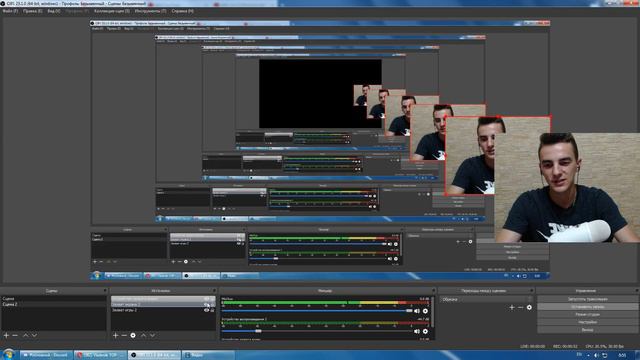Open transition properties gear icon
Image resolution: width=640 pixels, height=360 pixels.
click(x=529, y=307)
